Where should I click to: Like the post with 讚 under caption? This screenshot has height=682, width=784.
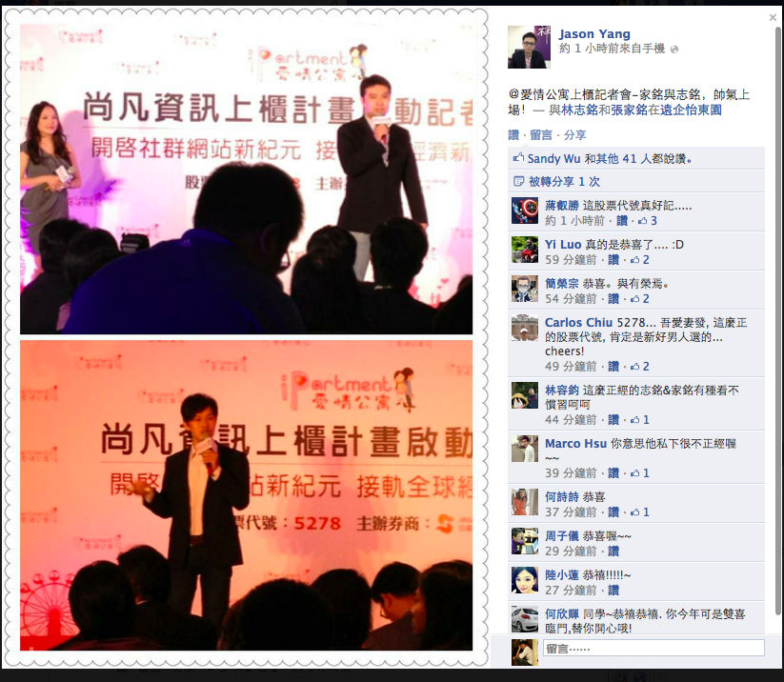(x=513, y=135)
